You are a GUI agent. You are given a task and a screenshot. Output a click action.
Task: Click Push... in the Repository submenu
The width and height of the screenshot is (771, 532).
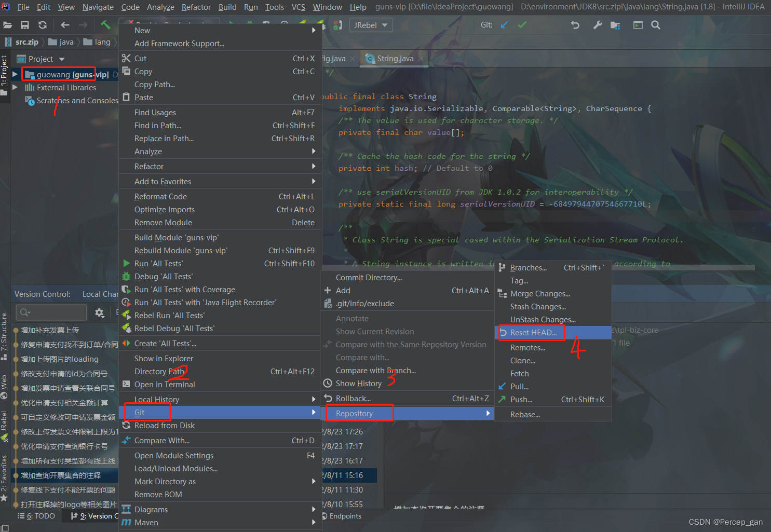pyautogui.click(x=553, y=399)
